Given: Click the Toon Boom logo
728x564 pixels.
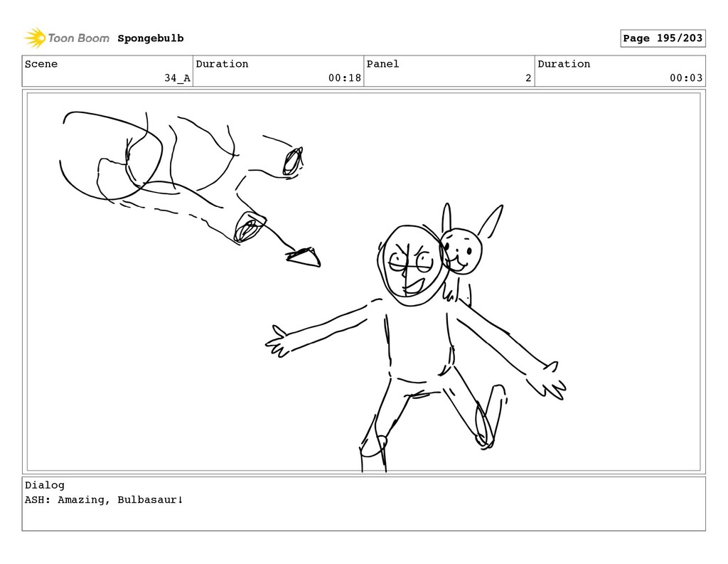Looking at the screenshot, I should pyautogui.click(x=67, y=38).
